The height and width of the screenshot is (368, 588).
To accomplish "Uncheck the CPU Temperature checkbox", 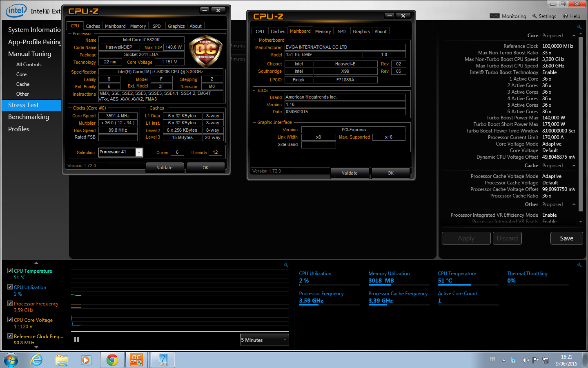I will 10,271.
